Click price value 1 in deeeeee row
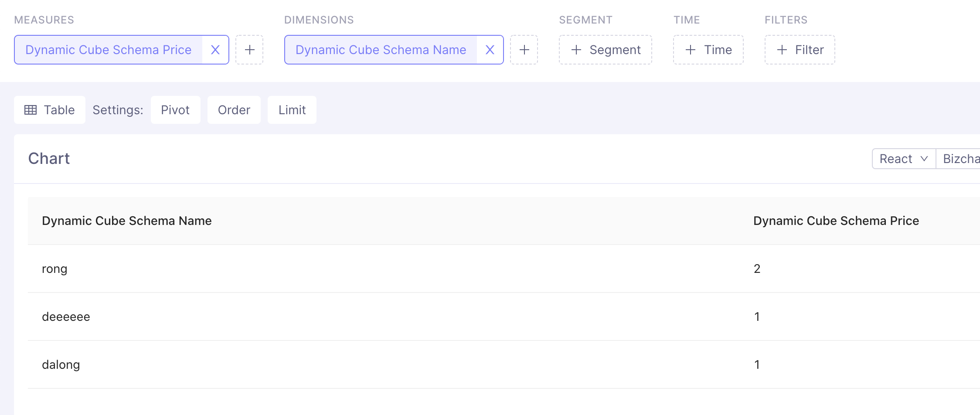 (x=757, y=316)
